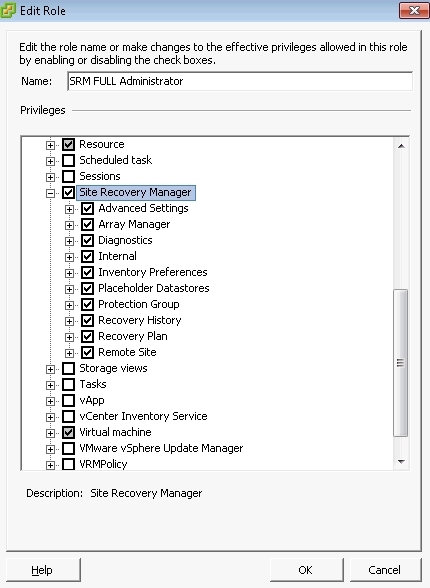
Task: Click the Help button
Action: (43, 570)
